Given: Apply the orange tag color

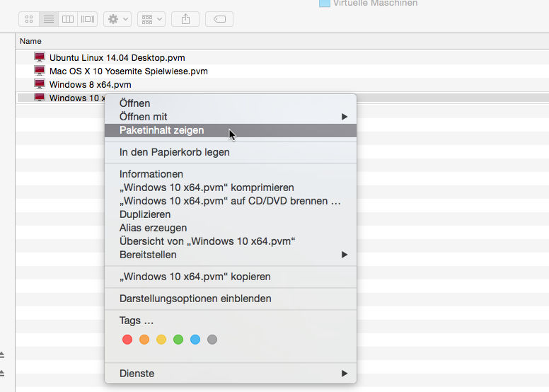Looking at the screenshot, I should coord(144,340).
